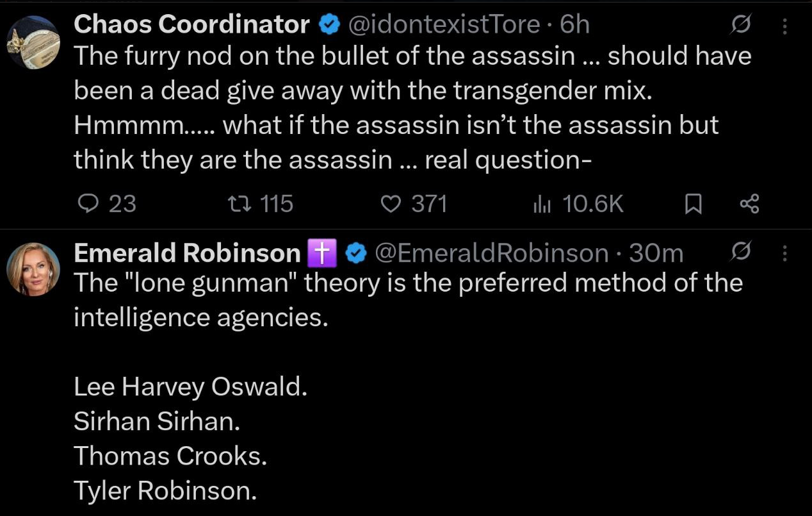Repost Chaos Coordinator's tweet with 115 reposts
Screen dimensions: 812x516
pos(261,204)
